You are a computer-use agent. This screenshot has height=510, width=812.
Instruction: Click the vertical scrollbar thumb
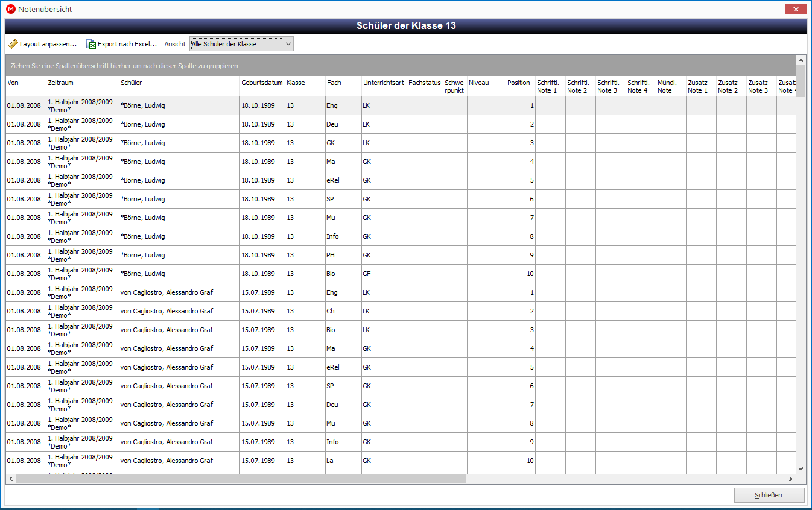[801, 81]
